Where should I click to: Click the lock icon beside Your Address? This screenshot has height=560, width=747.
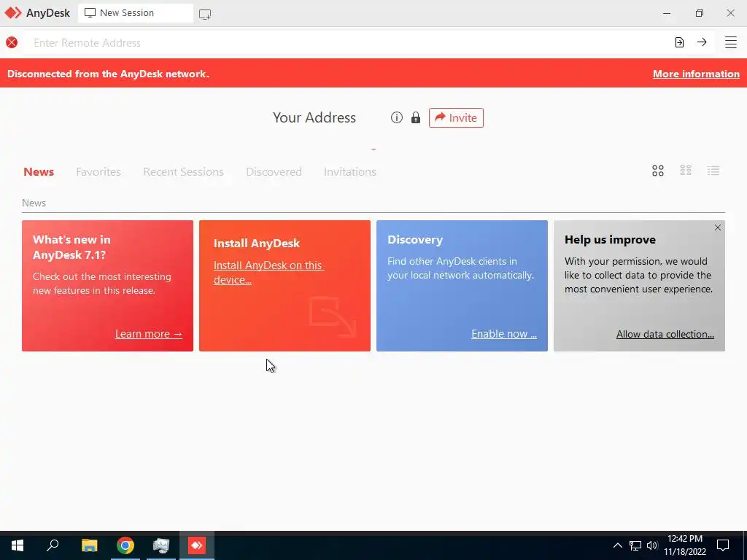click(x=416, y=117)
